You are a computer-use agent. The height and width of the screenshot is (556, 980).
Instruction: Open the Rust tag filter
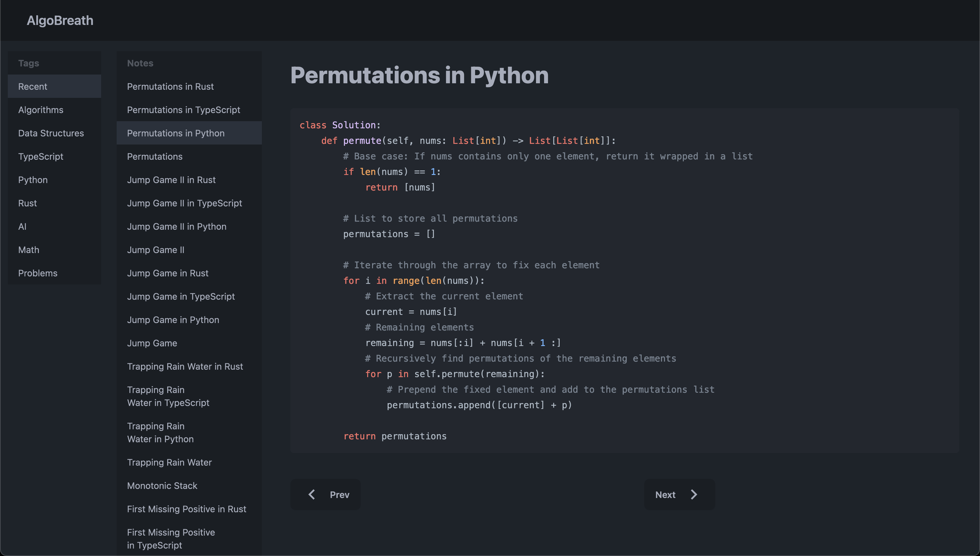click(28, 203)
